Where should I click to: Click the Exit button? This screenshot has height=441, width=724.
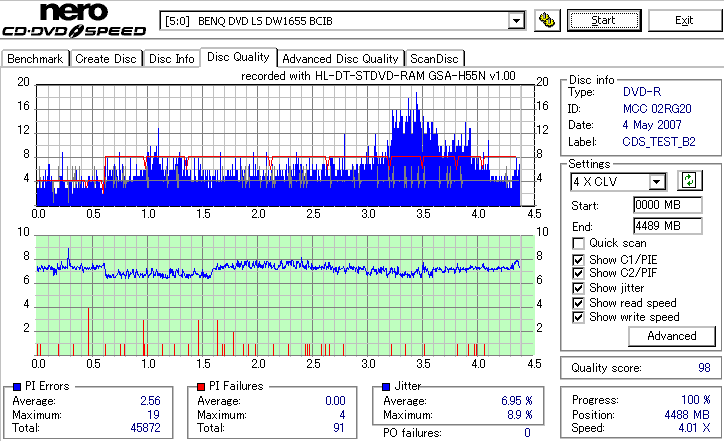click(x=684, y=20)
